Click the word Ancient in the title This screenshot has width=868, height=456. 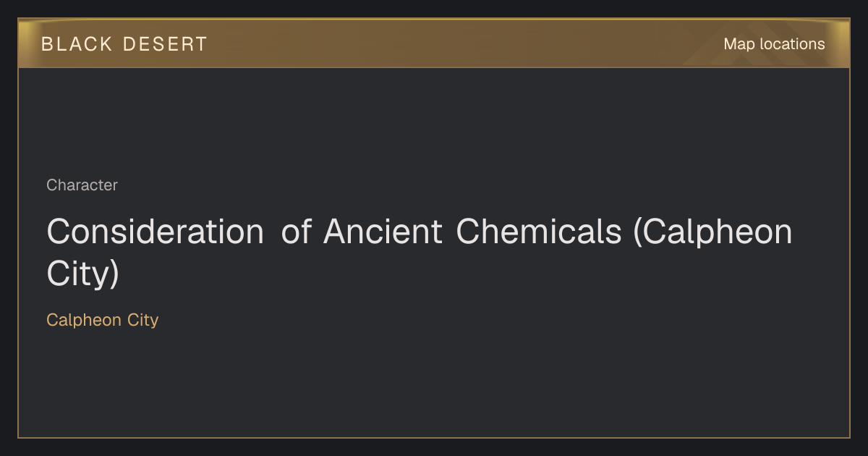coord(383,232)
